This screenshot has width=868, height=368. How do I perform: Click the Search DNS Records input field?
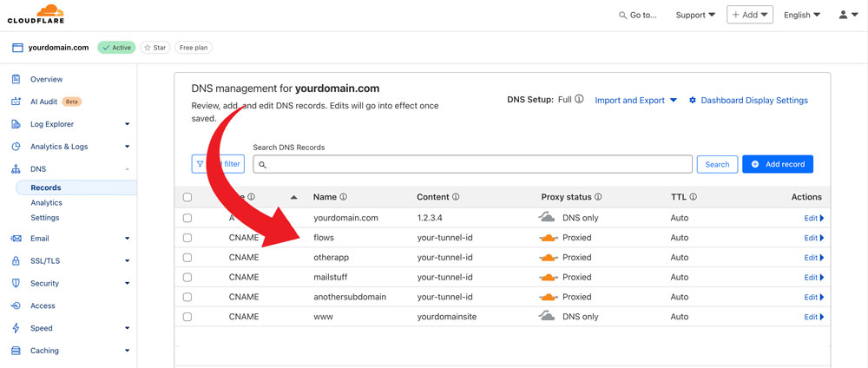point(472,164)
